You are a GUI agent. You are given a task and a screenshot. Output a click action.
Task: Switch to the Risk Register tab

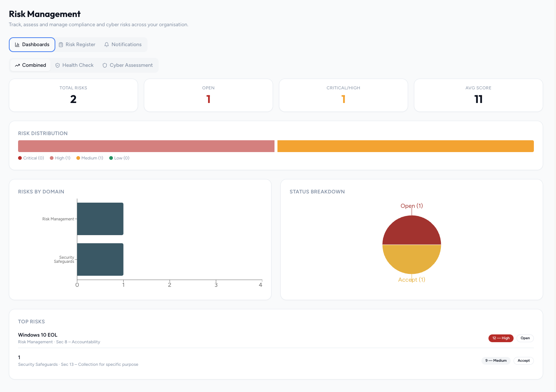click(77, 45)
